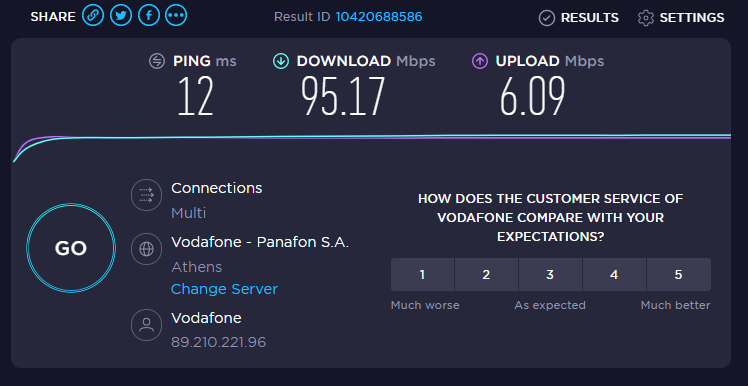748x386 pixels.
Task: Select rating 4 in survey
Action: (x=614, y=275)
